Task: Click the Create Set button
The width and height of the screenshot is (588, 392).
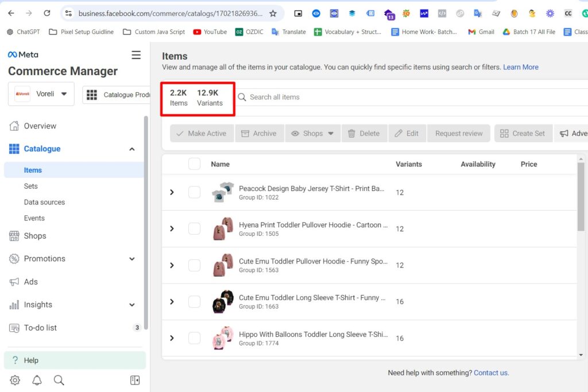Action: tap(524, 133)
